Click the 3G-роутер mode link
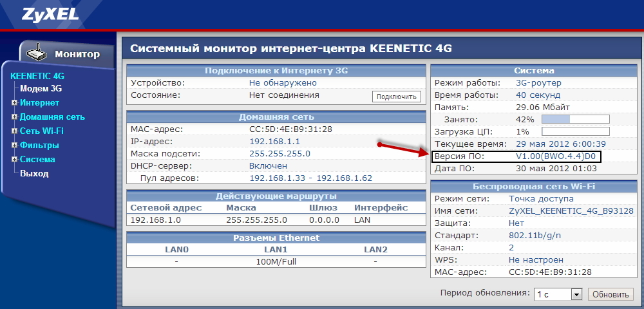Image resolution: width=644 pixels, height=309 pixels. (538, 83)
